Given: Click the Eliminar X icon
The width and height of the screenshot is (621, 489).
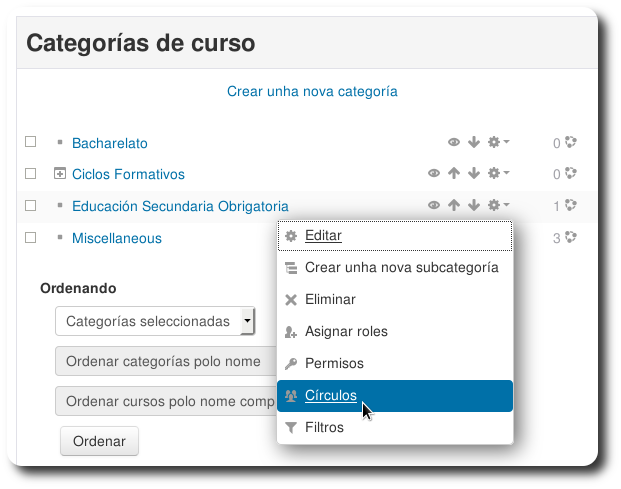Looking at the screenshot, I should coord(291,300).
